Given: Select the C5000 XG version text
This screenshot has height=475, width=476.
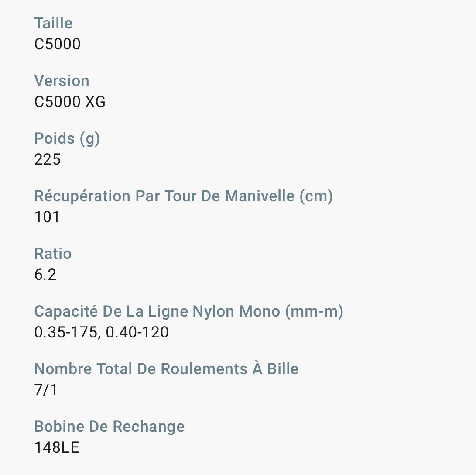Looking at the screenshot, I should pyautogui.click(x=70, y=102).
